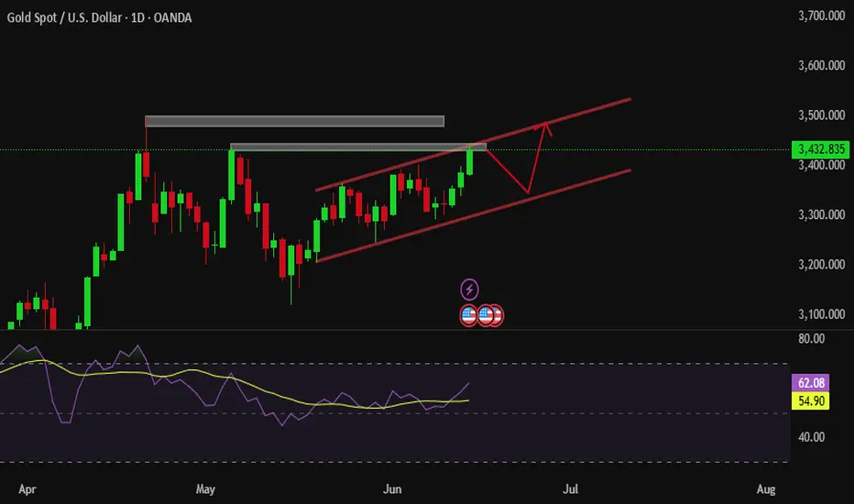Open the leftmost US flag economic event
This screenshot has width=854, height=504.
coord(468,315)
